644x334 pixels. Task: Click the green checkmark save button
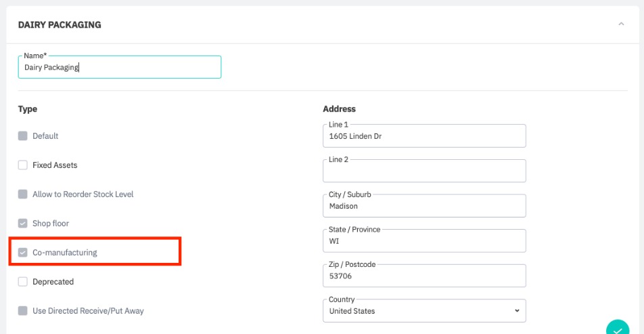[617, 329]
